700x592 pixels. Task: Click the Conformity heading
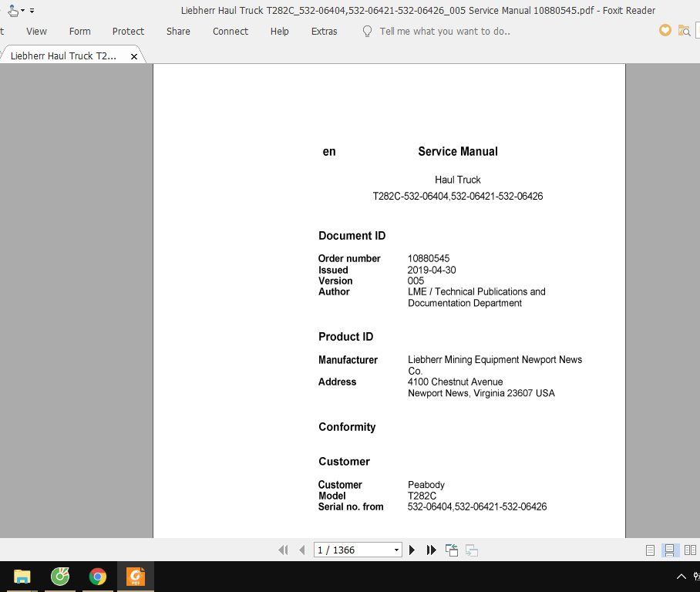(x=347, y=427)
